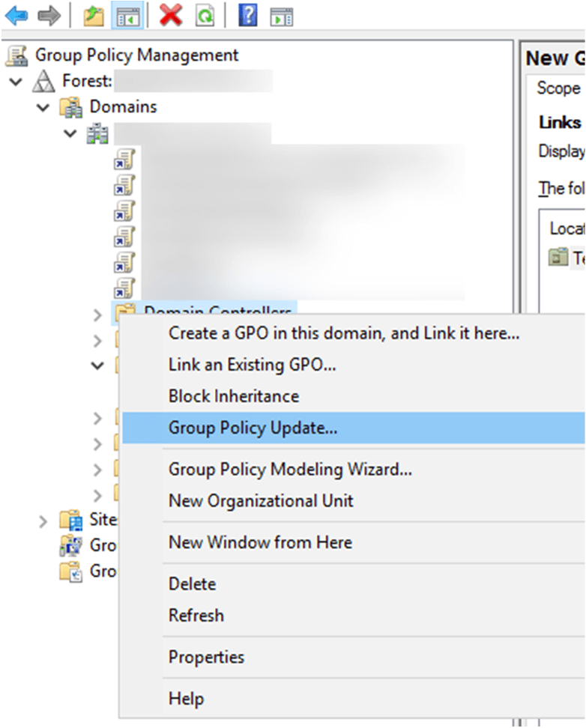Click the domain servers icon below Domains

[97, 133]
